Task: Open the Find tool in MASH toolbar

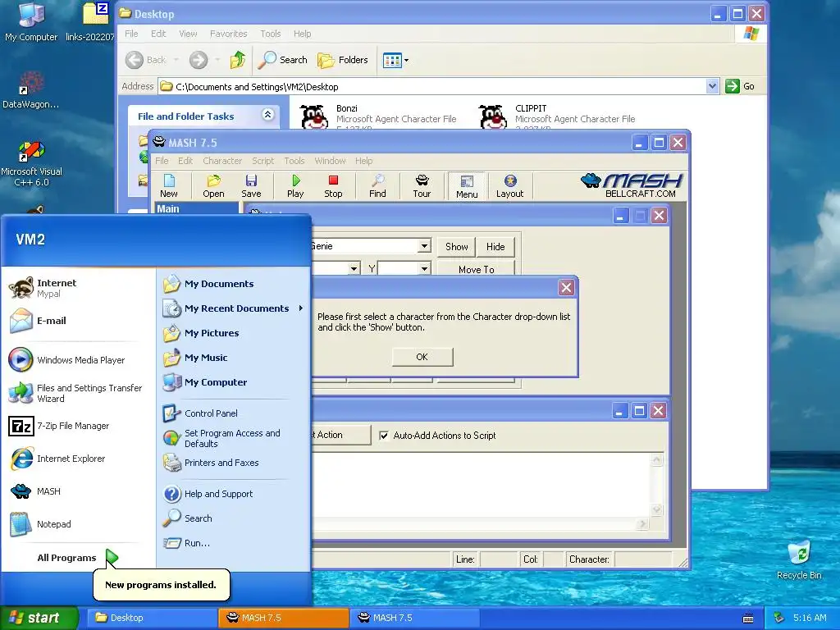Action: click(377, 186)
